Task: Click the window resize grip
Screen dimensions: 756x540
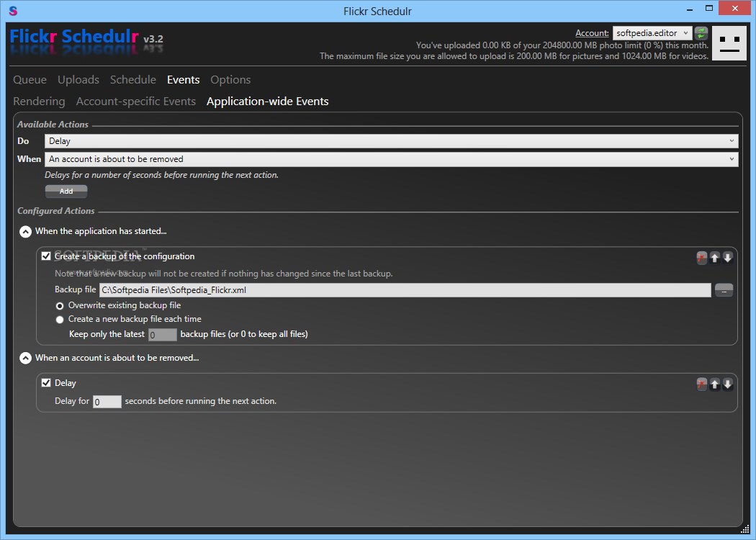Action: point(745,529)
